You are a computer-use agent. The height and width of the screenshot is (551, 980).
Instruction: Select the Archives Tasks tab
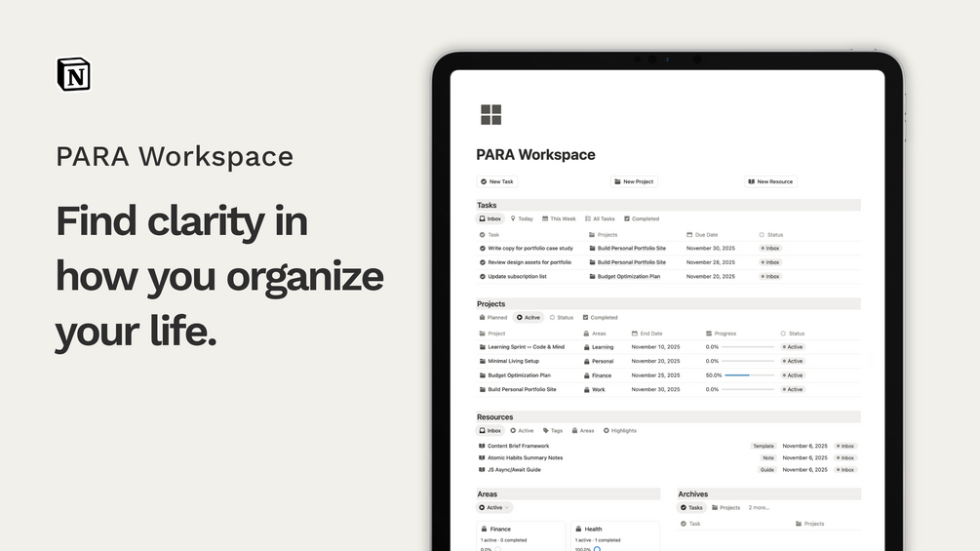691,508
